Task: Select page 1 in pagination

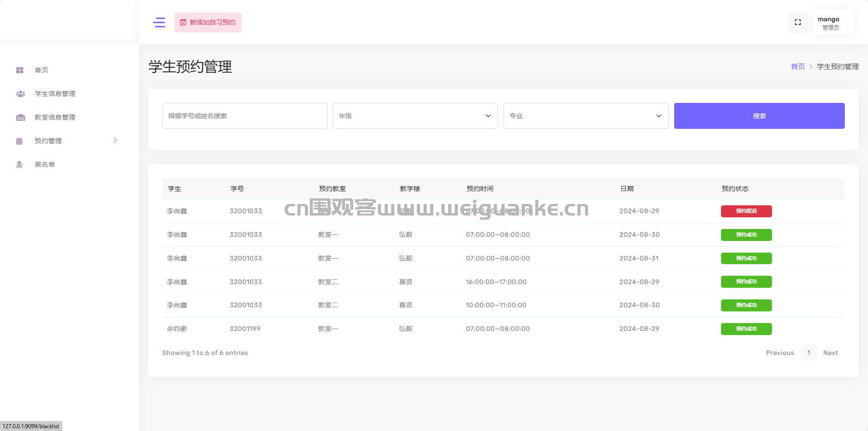Action: point(809,353)
